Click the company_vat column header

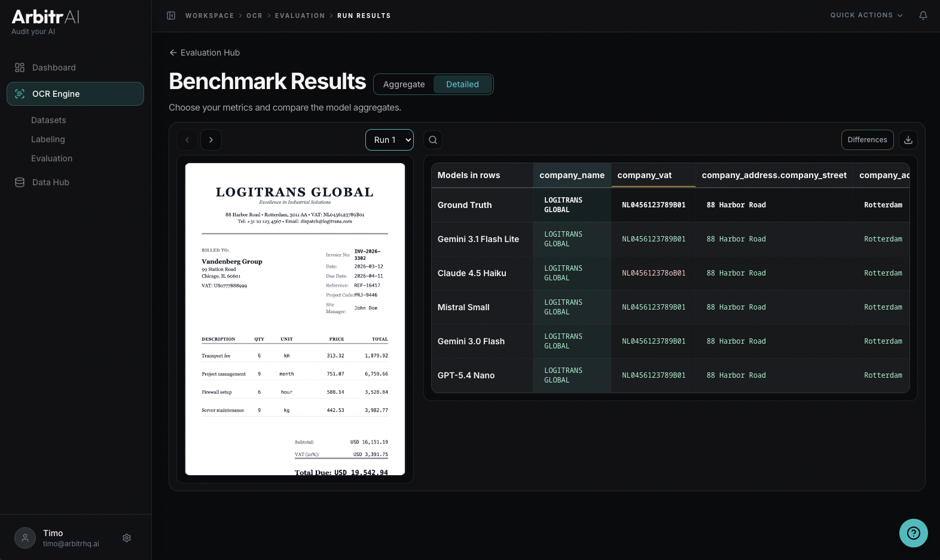pyautogui.click(x=644, y=175)
